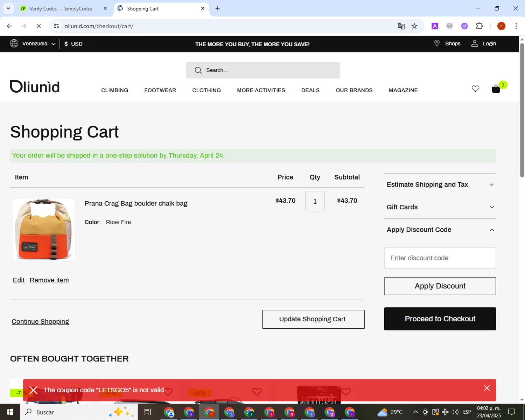Image resolution: width=525 pixels, height=420 pixels.
Task: Open the MORE ACTIVITIES menu
Action: pos(261,90)
